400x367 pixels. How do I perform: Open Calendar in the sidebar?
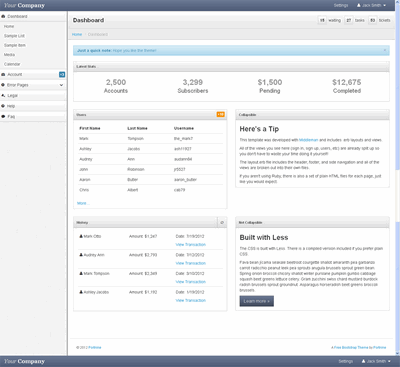tap(12, 64)
